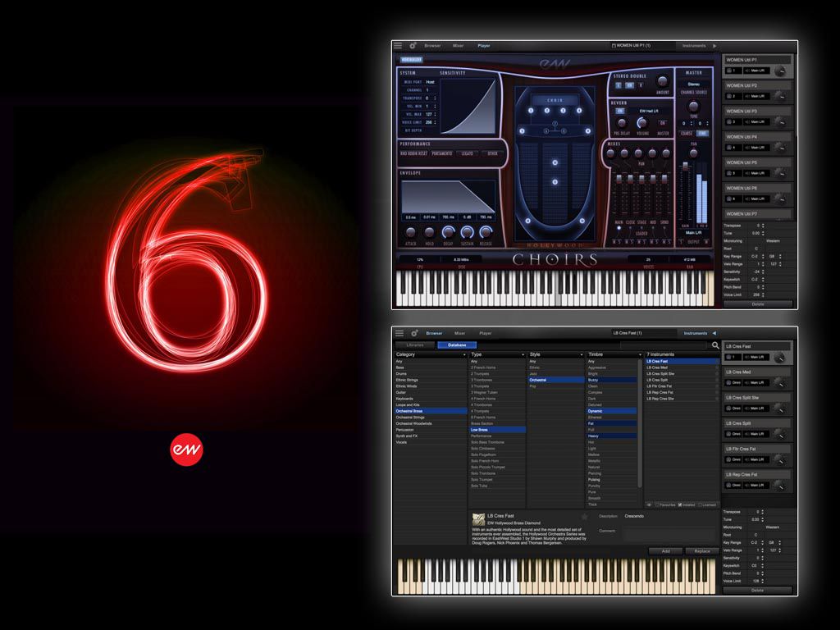
Task: Click the Attack knob in the Envelope section
Action: (409, 233)
